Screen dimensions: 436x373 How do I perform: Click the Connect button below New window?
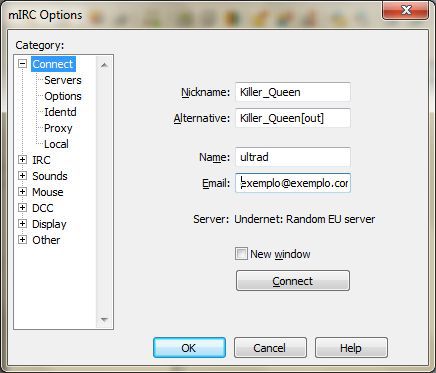[293, 281]
